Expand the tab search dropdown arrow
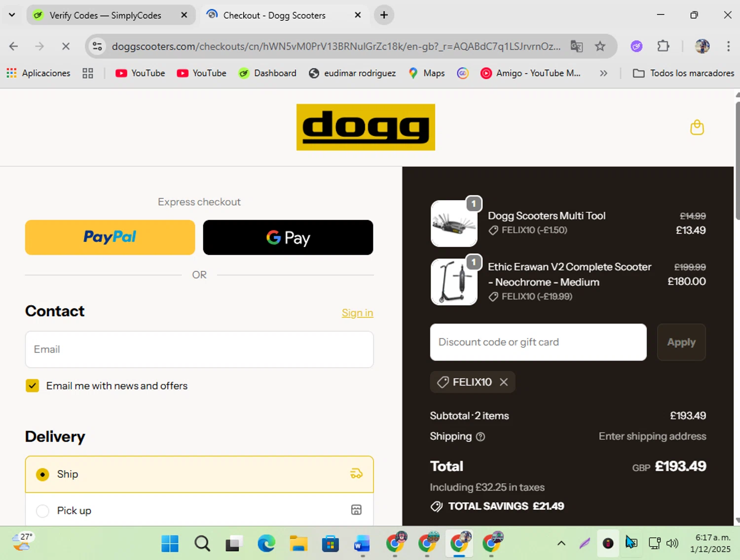Screen dimensions: 740x560 (12, 15)
